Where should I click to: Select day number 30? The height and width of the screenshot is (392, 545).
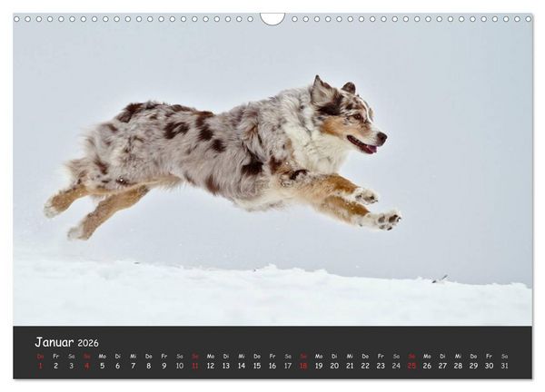point(489,366)
